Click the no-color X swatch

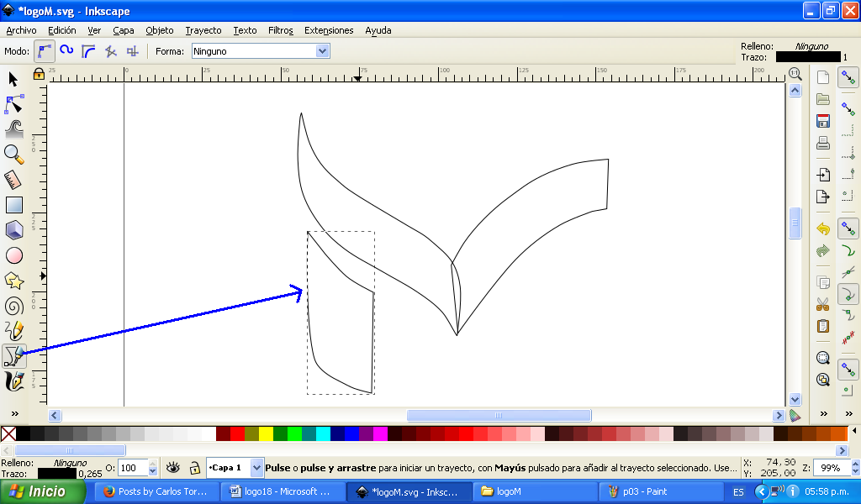click(x=8, y=434)
